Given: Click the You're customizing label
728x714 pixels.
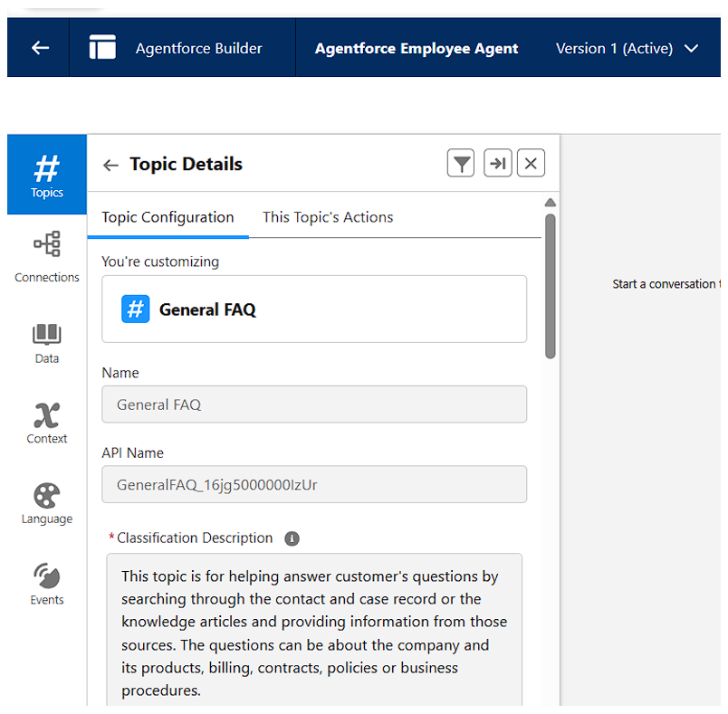Looking at the screenshot, I should click(x=160, y=262).
